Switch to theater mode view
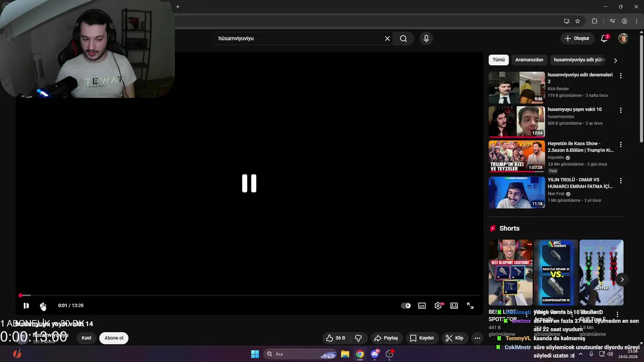The height and width of the screenshot is (362, 644). coord(454,306)
